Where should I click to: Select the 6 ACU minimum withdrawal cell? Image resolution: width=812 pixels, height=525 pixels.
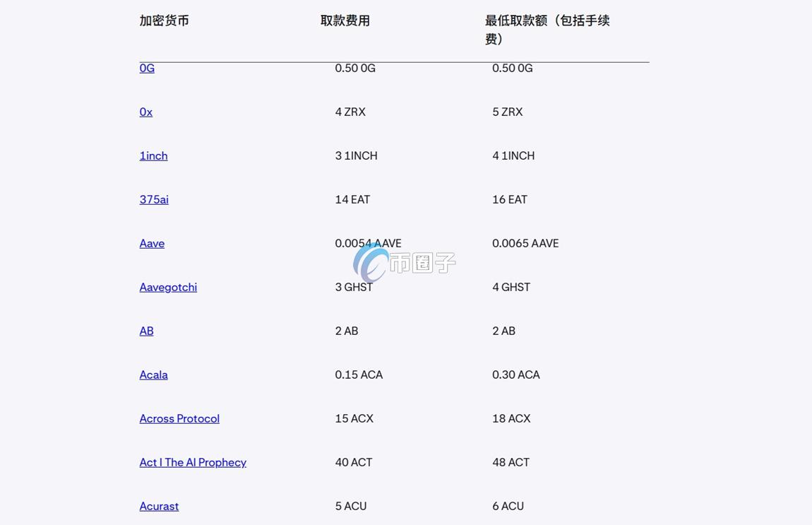tap(508, 506)
